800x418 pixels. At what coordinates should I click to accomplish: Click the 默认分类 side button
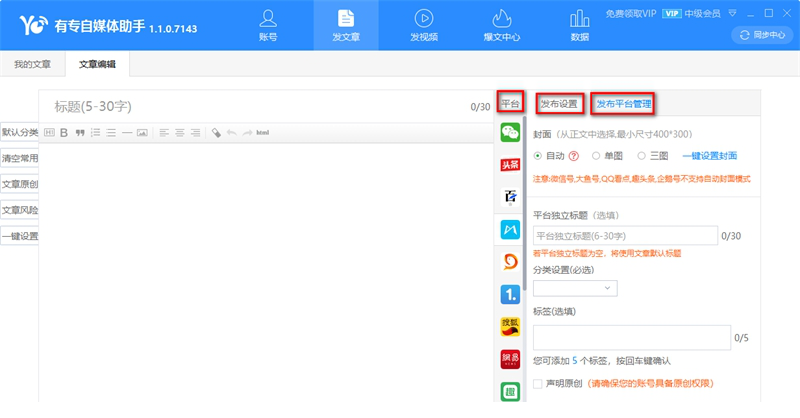19,133
